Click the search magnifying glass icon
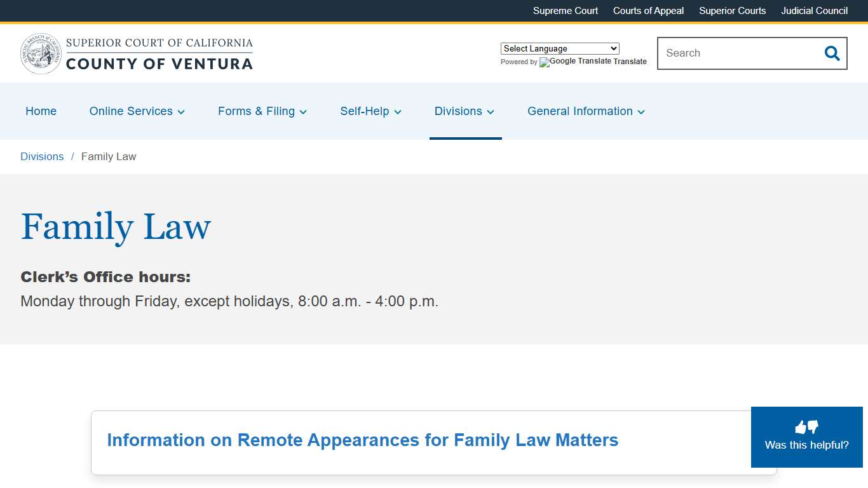Image resolution: width=868 pixels, height=488 pixels. coord(831,53)
